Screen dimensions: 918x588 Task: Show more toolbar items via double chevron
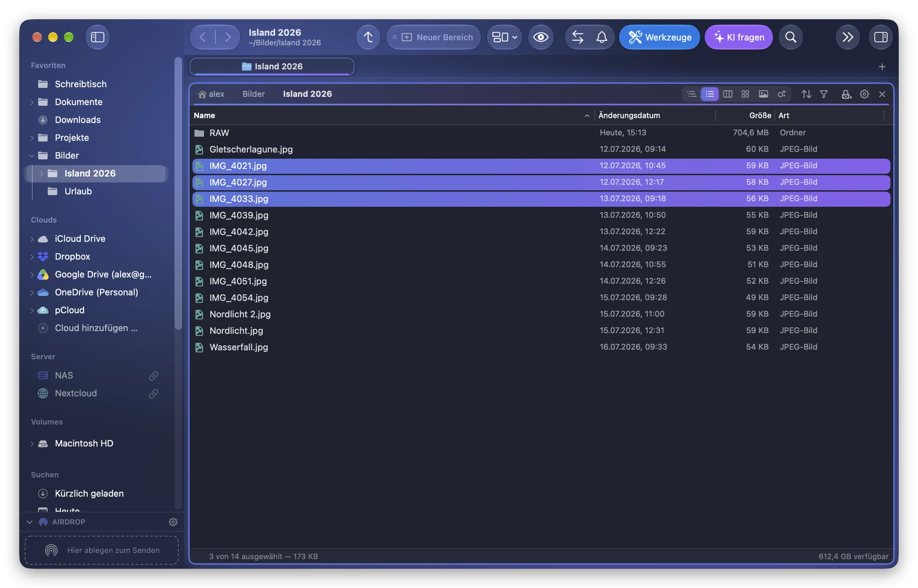848,37
